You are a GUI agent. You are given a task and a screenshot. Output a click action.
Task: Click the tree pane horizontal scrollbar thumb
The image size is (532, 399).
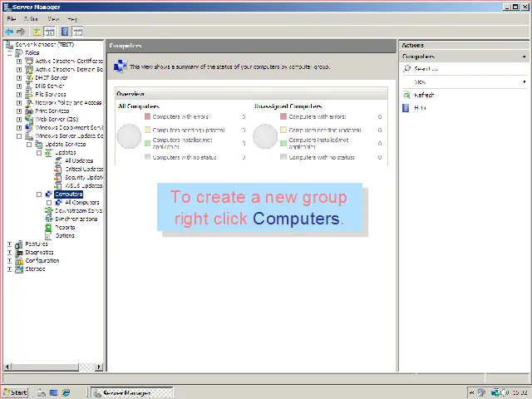[44, 367]
